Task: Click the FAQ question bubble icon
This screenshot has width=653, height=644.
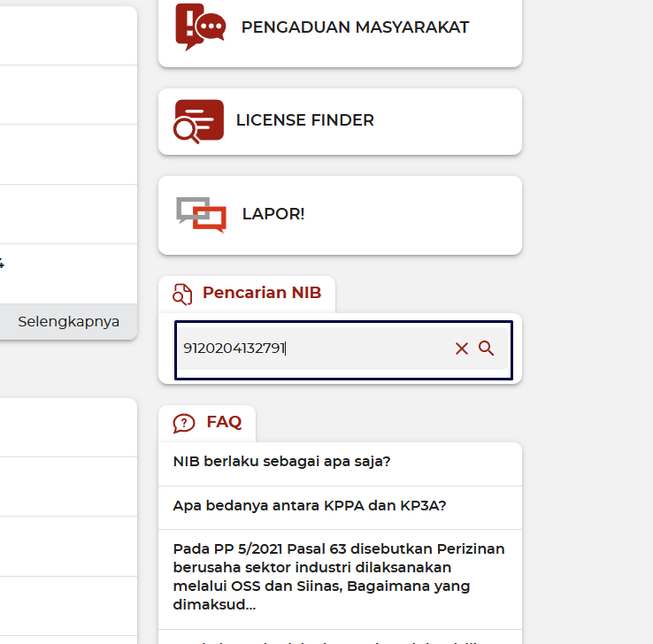Action: click(184, 424)
